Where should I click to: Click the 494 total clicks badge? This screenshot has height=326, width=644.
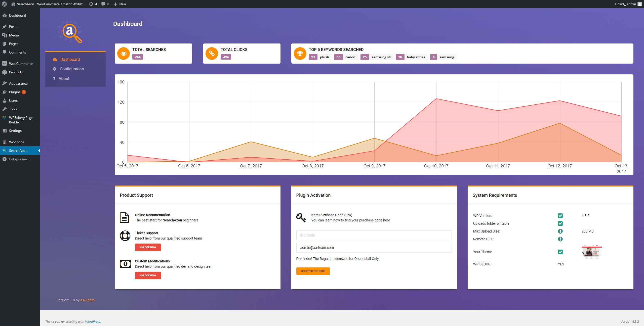[x=226, y=57]
